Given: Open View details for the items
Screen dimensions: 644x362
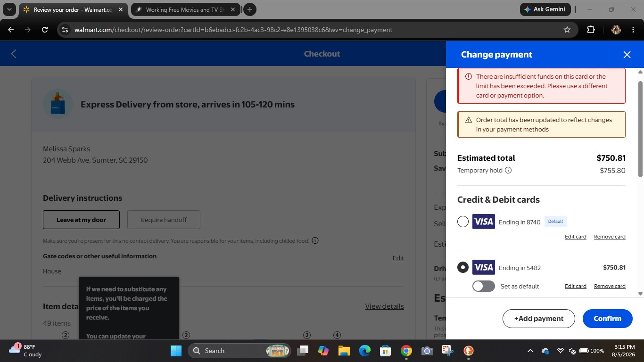Looking at the screenshot, I should tap(384, 306).
